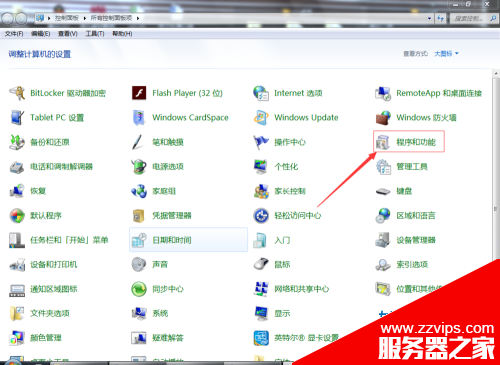Click 设备管理器 link
This screenshot has width=500, height=365.
tap(416, 240)
